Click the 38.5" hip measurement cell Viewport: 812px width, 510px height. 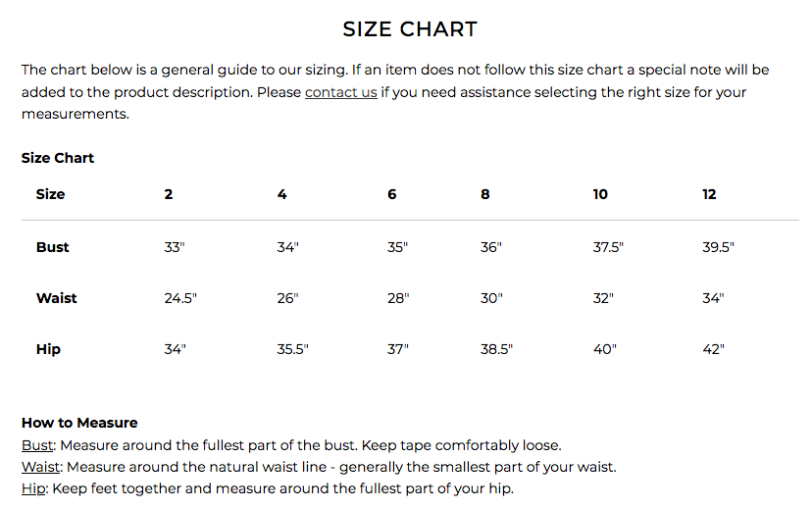pyautogui.click(x=496, y=349)
